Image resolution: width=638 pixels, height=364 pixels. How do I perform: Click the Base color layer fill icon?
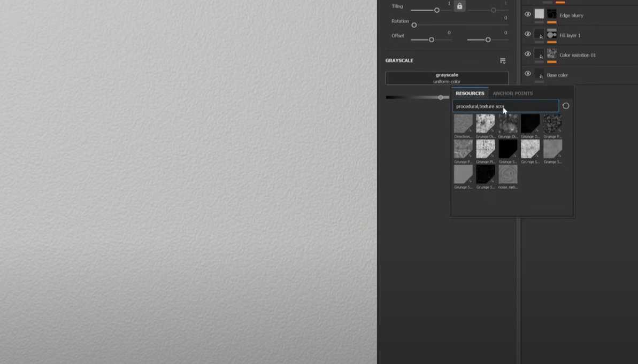[539, 75]
